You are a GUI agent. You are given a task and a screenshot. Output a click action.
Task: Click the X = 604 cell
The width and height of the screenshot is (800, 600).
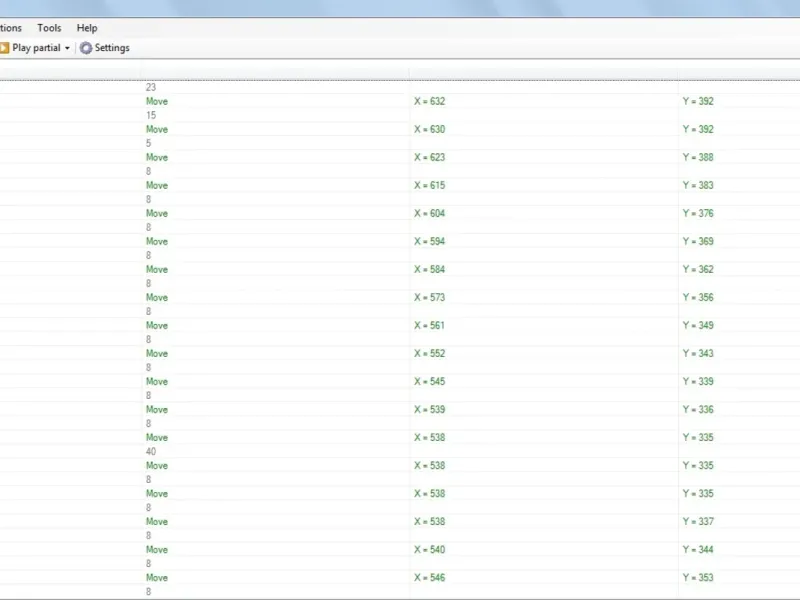click(430, 213)
